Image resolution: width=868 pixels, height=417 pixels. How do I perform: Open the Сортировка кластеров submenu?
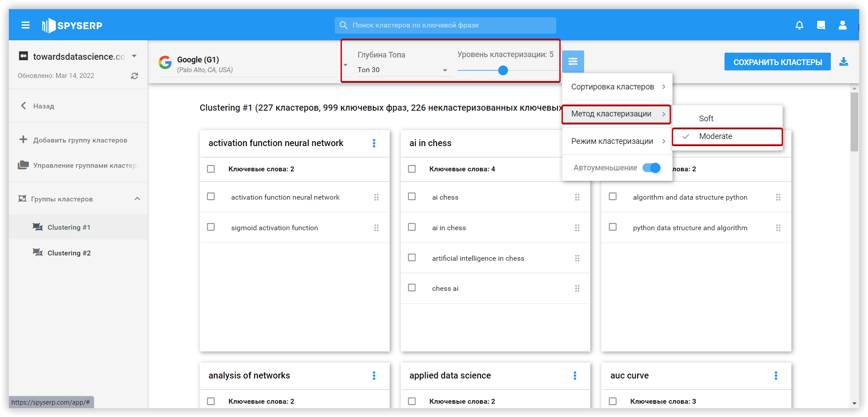coord(617,87)
